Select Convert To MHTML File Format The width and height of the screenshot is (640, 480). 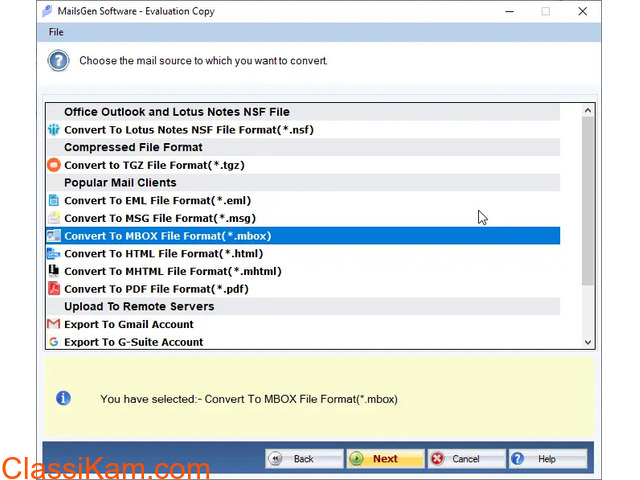point(302,271)
